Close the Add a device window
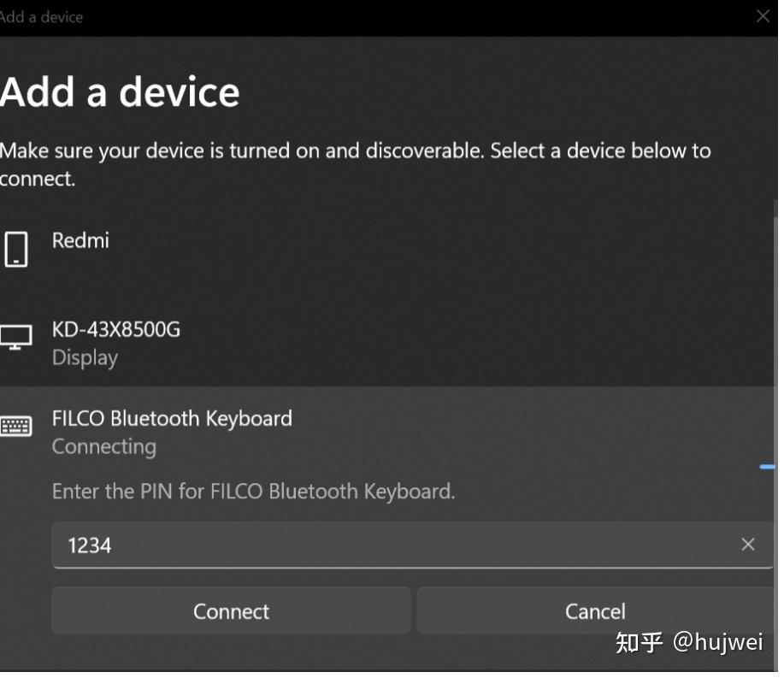 [x=763, y=16]
